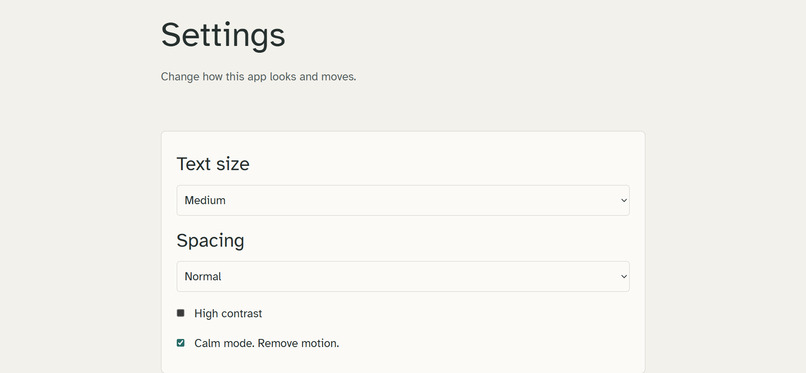Click the 'Calm mode. Remove motion.' label text
Screen dimensions: 806x373
267,343
